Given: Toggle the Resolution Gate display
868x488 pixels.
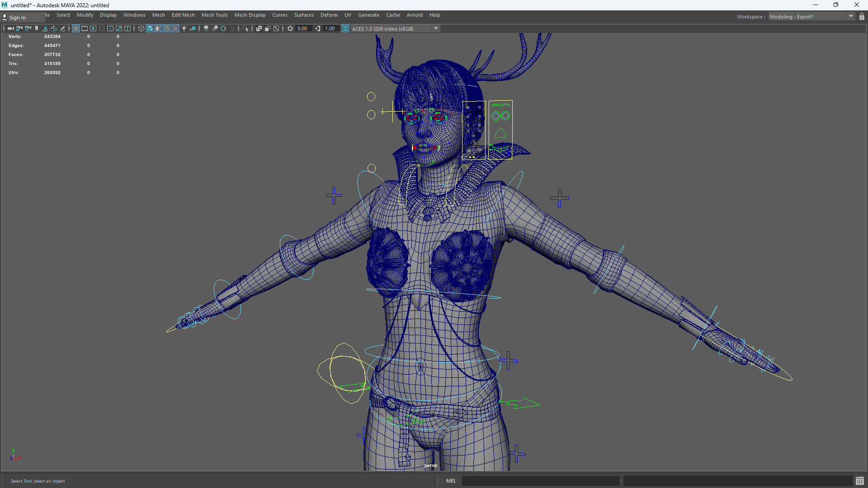Looking at the screenshot, I should point(93,28).
